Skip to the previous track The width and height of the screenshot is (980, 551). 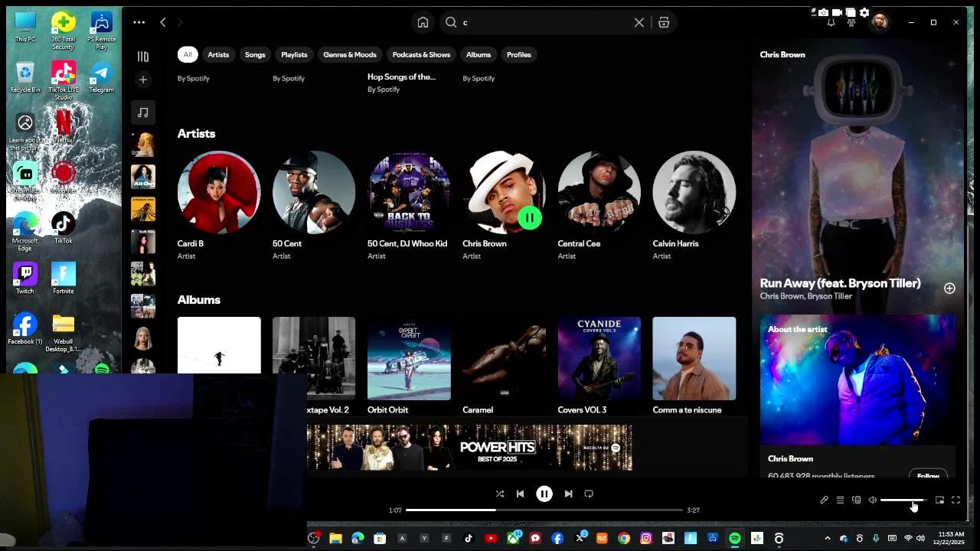tap(521, 494)
